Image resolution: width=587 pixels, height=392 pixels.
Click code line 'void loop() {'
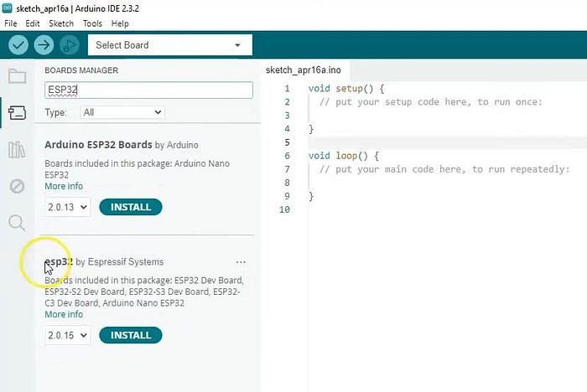click(x=344, y=156)
